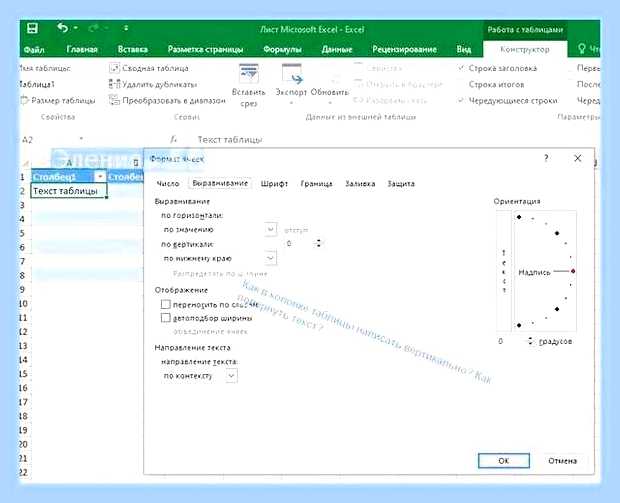Select the Конструктор tab
Image resolution: width=620 pixels, height=503 pixels.
pyautogui.click(x=525, y=49)
